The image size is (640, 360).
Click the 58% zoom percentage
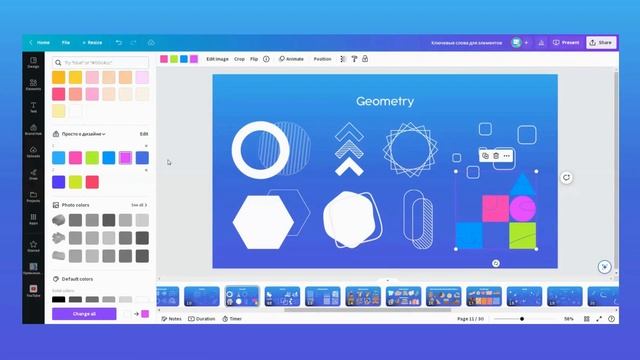point(569,319)
